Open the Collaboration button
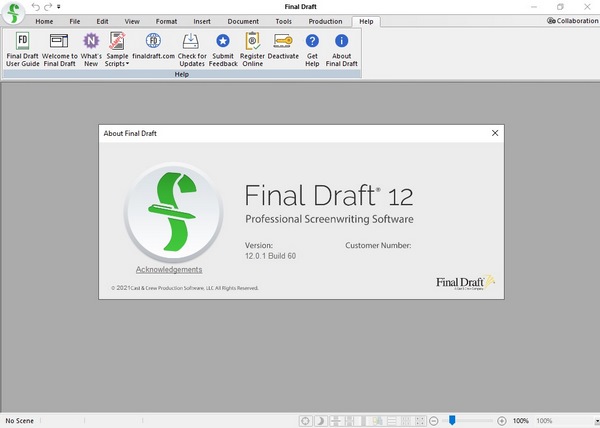Image resolution: width=600 pixels, height=428 pixels. coord(572,21)
